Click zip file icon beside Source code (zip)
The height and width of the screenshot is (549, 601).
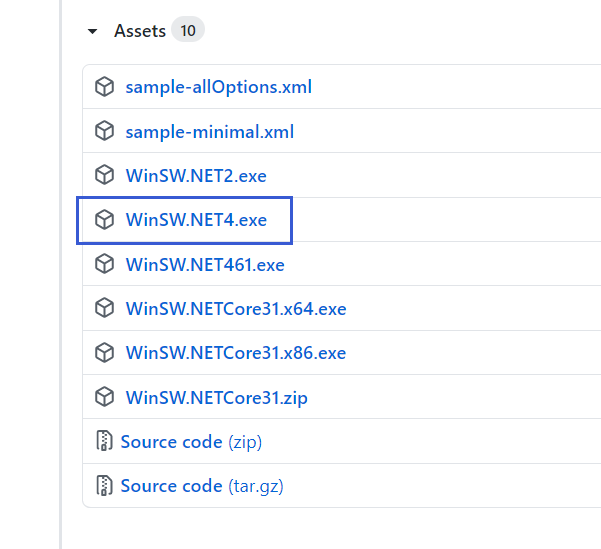point(104,441)
